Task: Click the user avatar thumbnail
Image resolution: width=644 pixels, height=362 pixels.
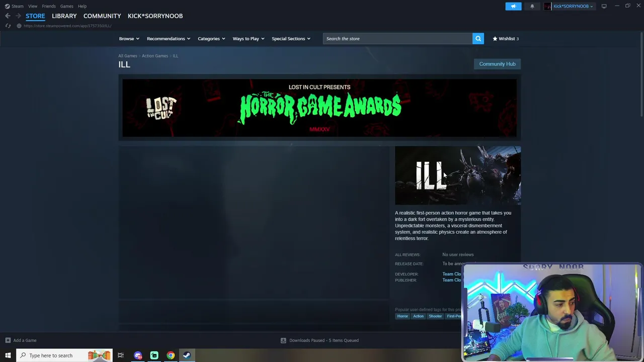Action: point(547,6)
